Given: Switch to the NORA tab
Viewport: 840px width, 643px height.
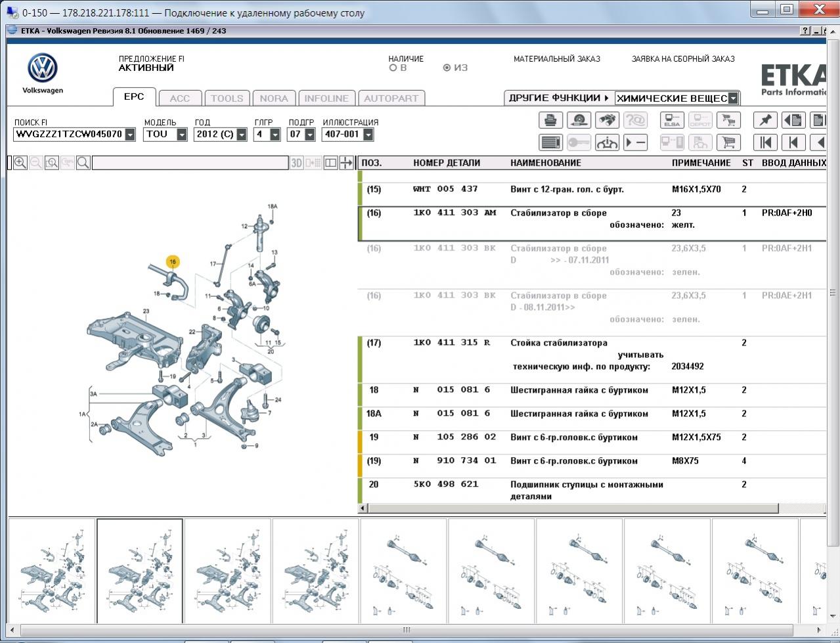Looking at the screenshot, I should (274, 99).
